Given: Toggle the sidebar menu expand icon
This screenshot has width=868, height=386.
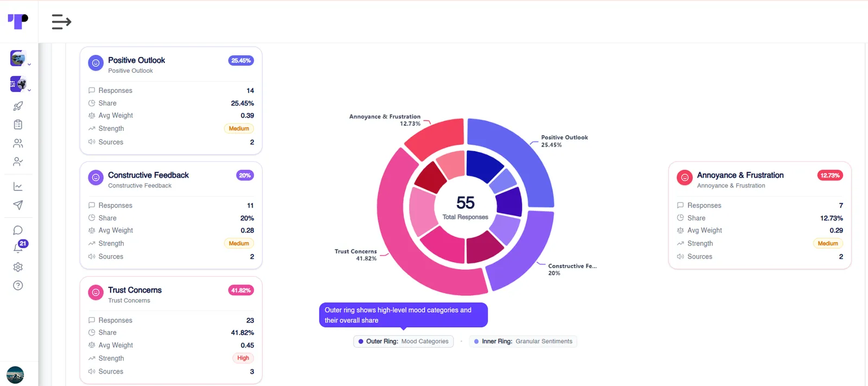Looking at the screenshot, I should pyautogui.click(x=61, y=22).
